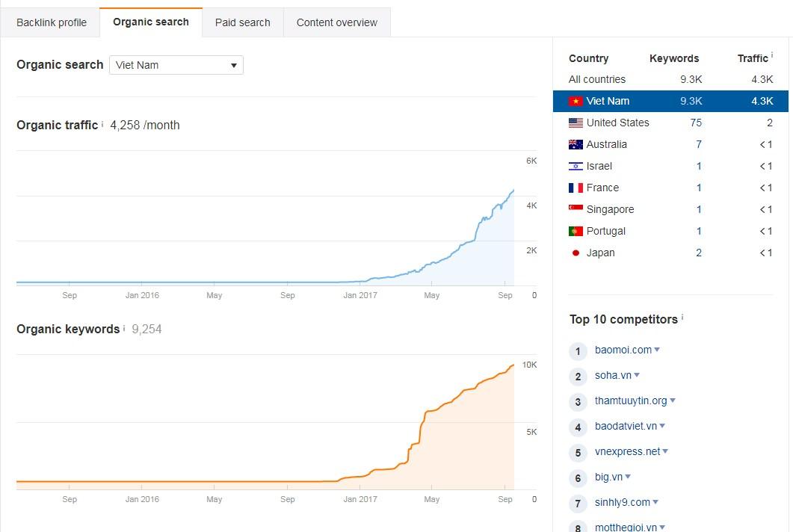Click the Organic traffic info icon
Image resolution: width=793 pixels, height=532 pixels.
click(x=102, y=123)
